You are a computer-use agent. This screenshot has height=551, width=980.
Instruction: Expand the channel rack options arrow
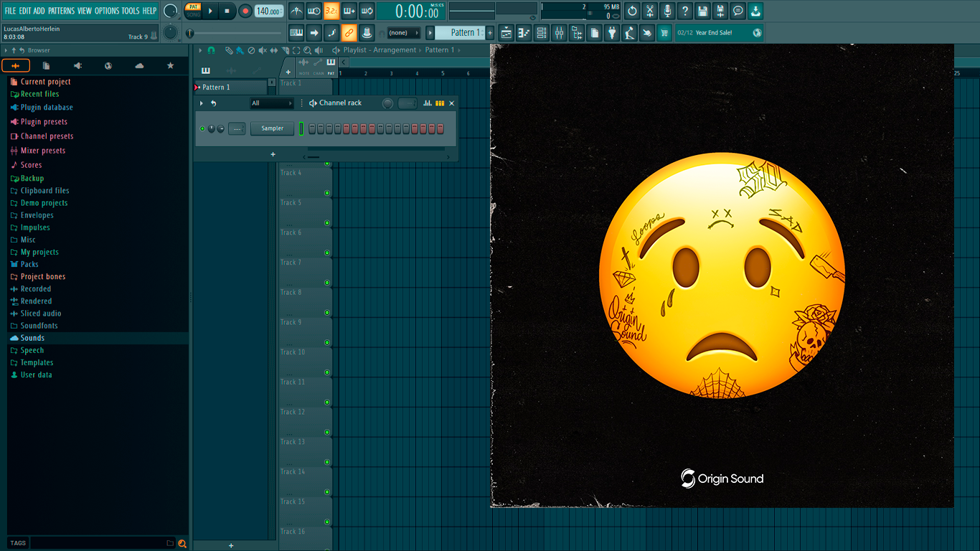click(202, 103)
